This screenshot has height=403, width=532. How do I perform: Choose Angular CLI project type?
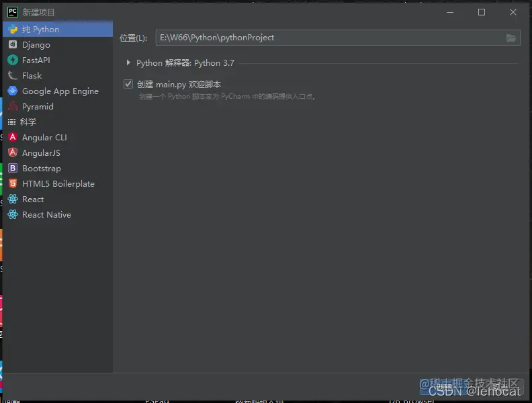tap(58, 138)
